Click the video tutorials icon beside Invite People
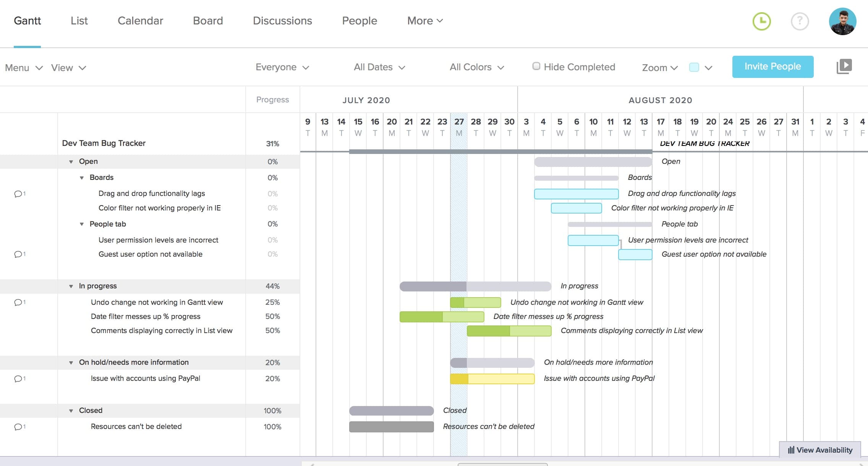 click(844, 66)
